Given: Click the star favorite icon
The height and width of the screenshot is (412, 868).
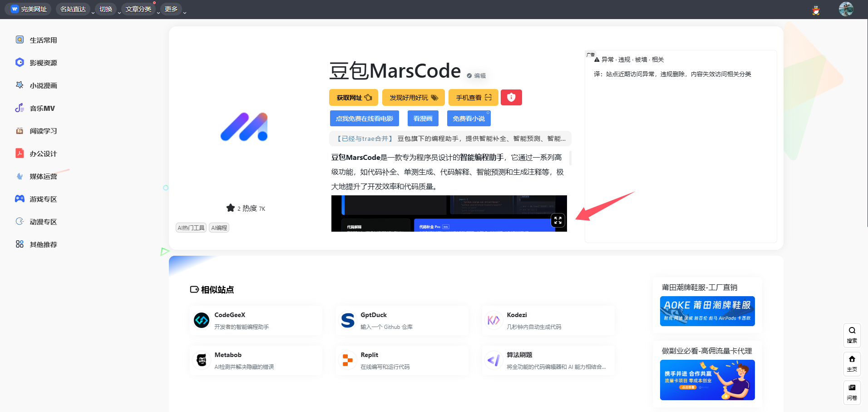Looking at the screenshot, I should click(x=231, y=208).
